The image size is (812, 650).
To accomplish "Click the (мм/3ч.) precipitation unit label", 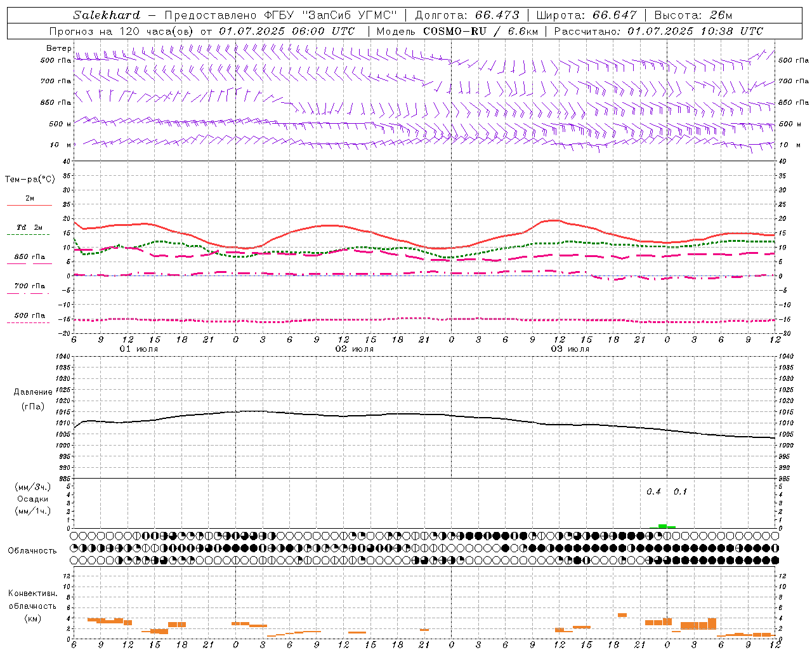I will click(x=33, y=487).
